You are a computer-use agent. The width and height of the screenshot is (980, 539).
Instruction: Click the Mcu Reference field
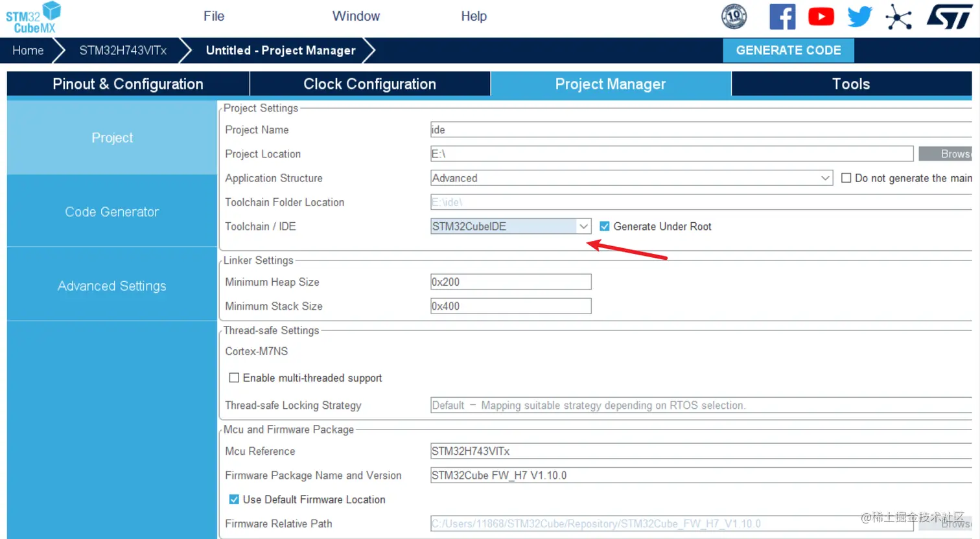(701, 451)
